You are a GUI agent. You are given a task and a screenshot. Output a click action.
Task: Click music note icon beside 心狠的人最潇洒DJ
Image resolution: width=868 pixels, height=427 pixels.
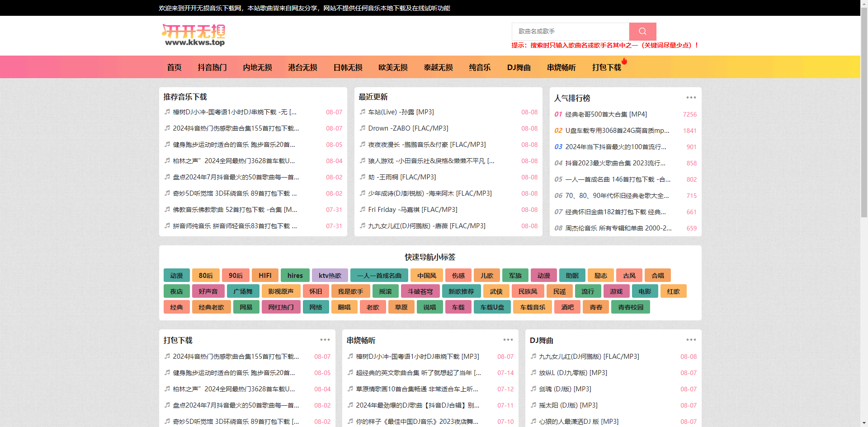pos(533,421)
